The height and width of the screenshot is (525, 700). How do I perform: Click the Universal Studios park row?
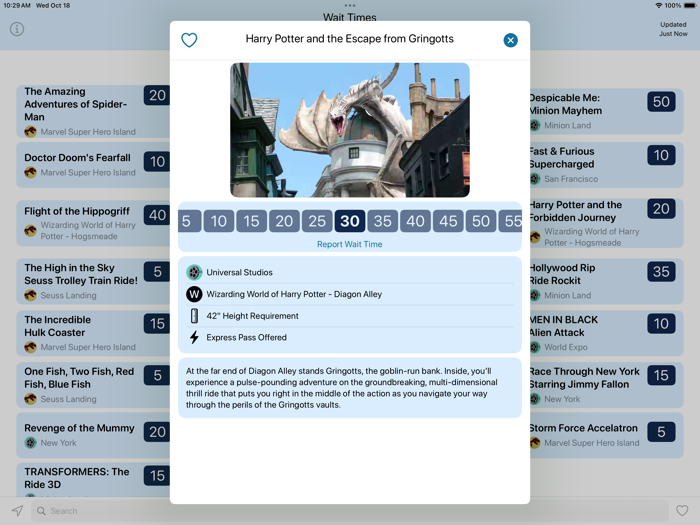click(350, 272)
